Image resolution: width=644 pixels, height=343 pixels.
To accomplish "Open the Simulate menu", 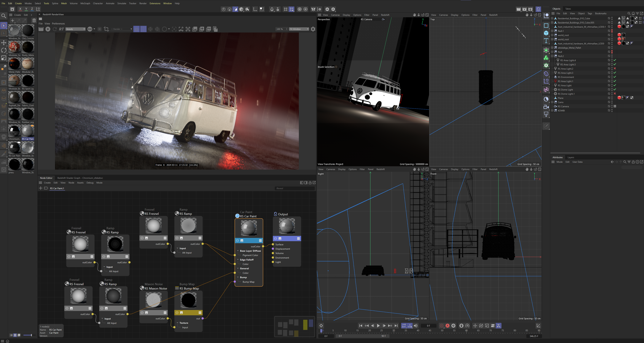I will pos(121,3).
